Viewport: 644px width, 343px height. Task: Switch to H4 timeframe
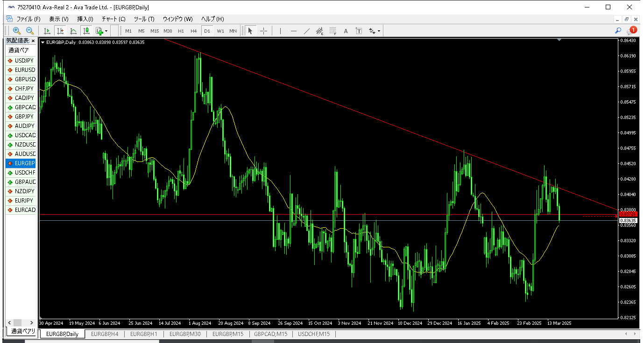pyautogui.click(x=194, y=31)
